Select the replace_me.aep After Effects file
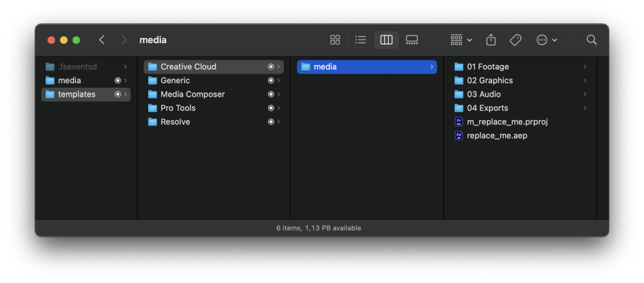Viewport: 644px width, 283px height. [497, 135]
